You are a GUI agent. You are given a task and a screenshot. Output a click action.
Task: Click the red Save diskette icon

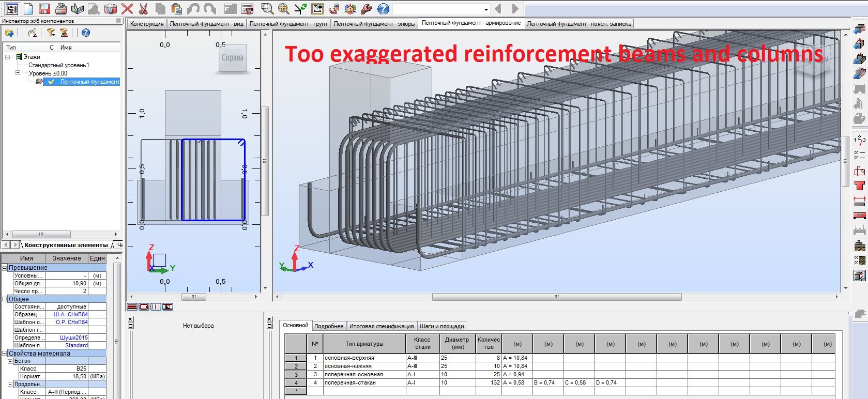[x=44, y=9]
